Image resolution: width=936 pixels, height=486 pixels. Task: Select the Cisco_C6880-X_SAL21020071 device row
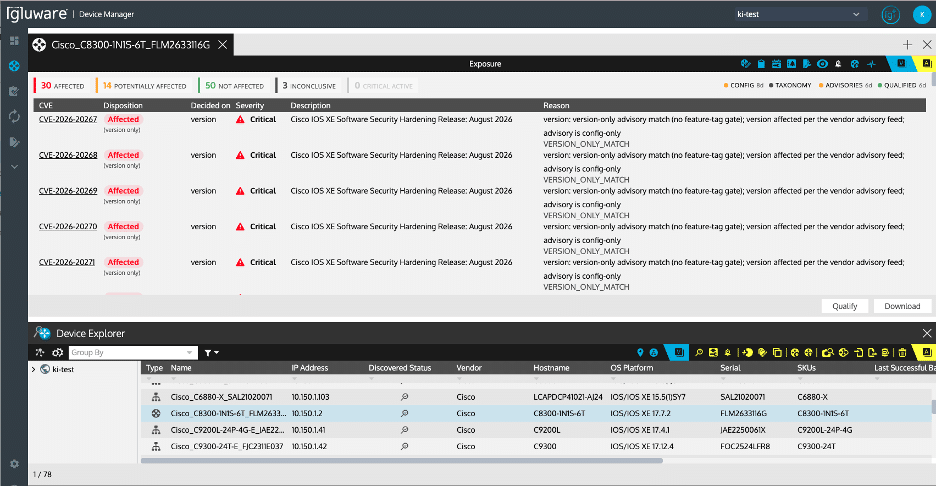tap(536, 397)
